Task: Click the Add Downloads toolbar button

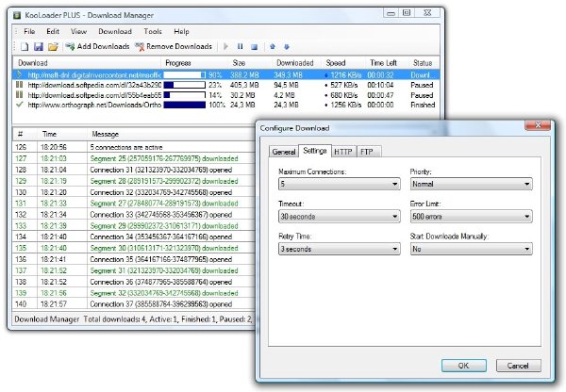Action: 97,46
